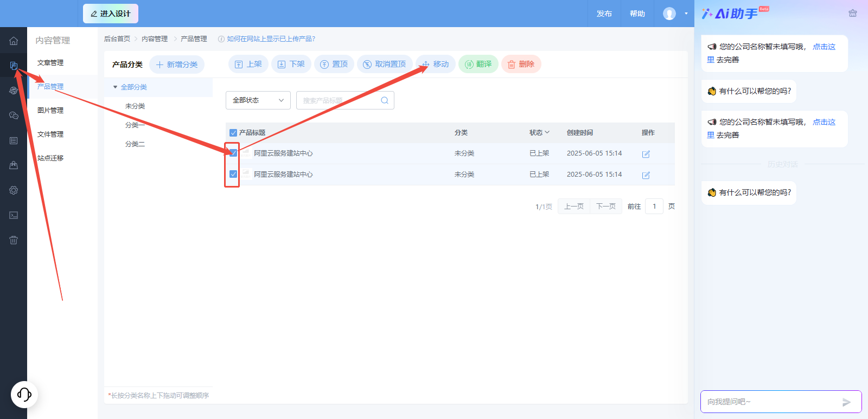
Task: Click send icon in AI assistant input
Action: pyautogui.click(x=846, y=402)
